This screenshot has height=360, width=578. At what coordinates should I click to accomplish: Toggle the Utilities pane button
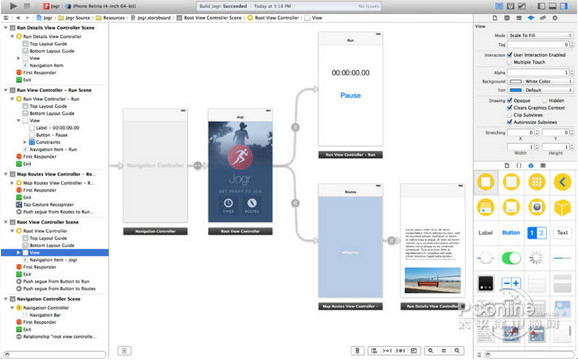click(564, 6)
